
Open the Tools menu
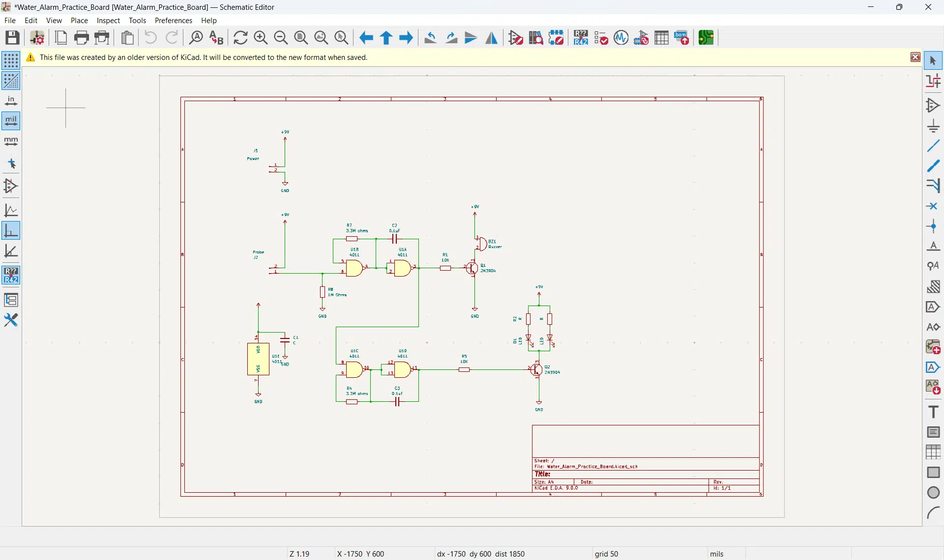click(x=137, y=21)
